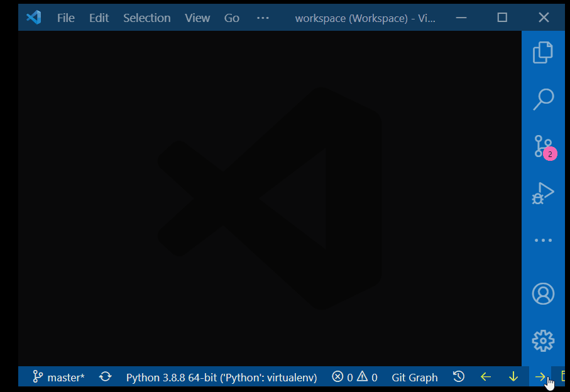Open the Search view
The image size is (570, 392).
[543, 99]
